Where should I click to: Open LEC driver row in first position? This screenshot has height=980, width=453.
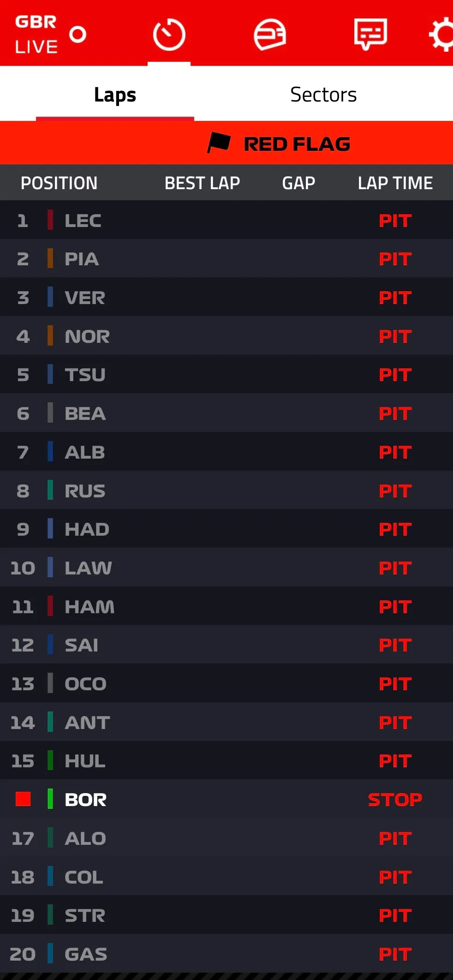pyautogui.click(x=226, y=220)
